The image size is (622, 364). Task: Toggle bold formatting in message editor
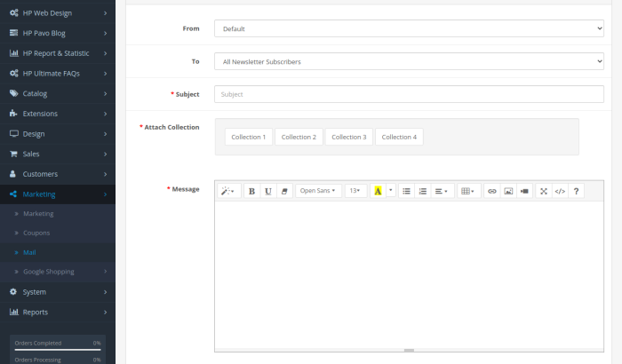click(x=251, y=191)
